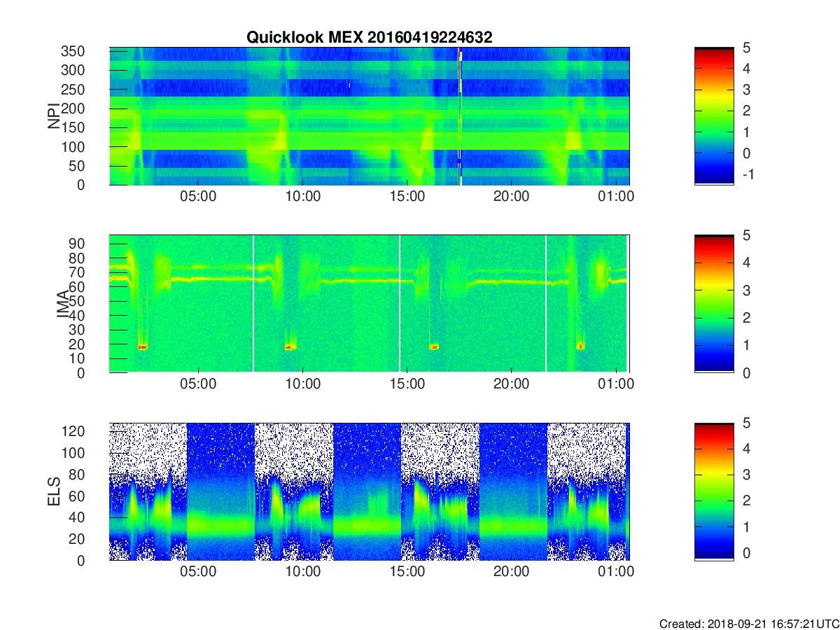840x630 pixels.
Task: Click the ELS panel colorbar
Action: point(714,491)
